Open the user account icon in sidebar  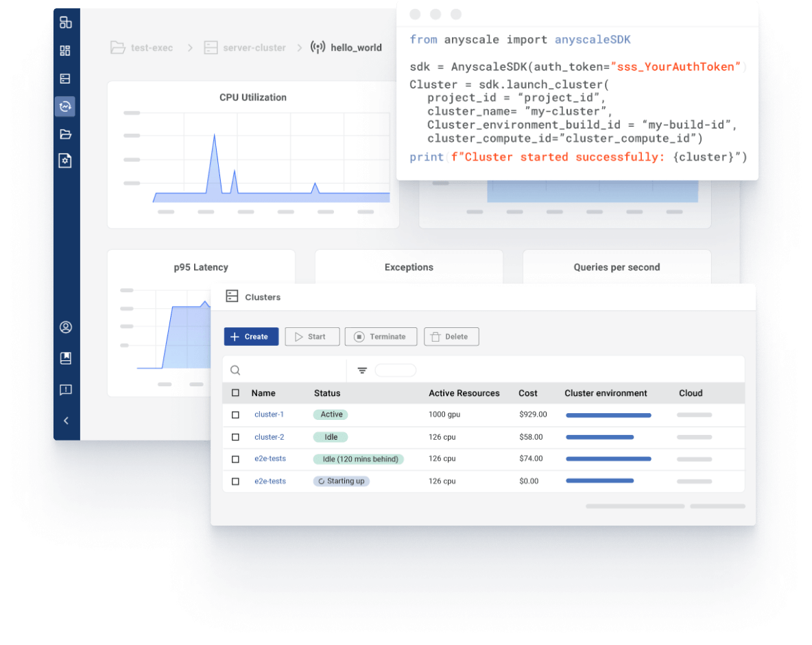pyautogui.click(x=66, y=327)
